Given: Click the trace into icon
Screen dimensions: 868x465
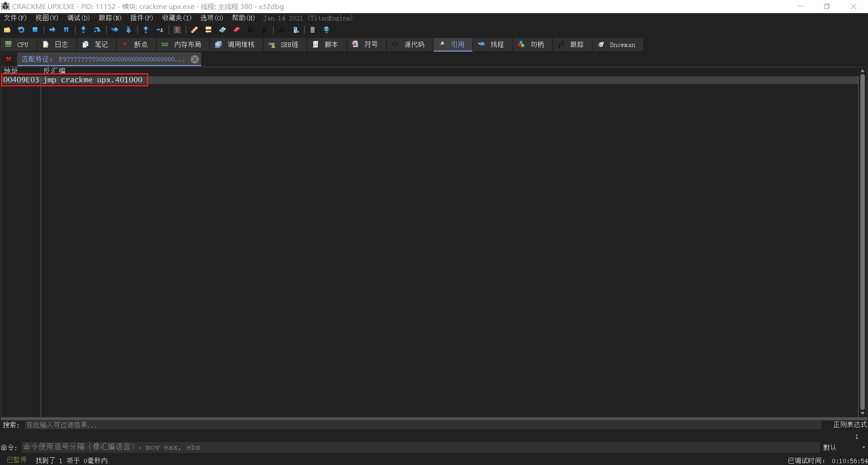Looking at the screenshot, I should [115, 30].
